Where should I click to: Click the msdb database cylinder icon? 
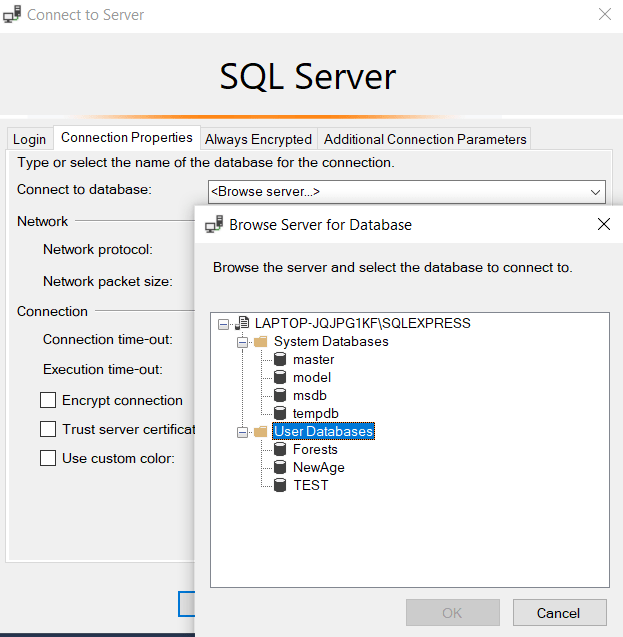(x=280, y=396)
